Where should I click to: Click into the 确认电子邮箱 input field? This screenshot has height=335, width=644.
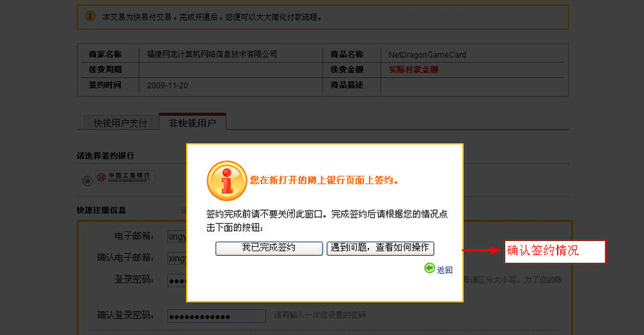(x=176, y=258)
